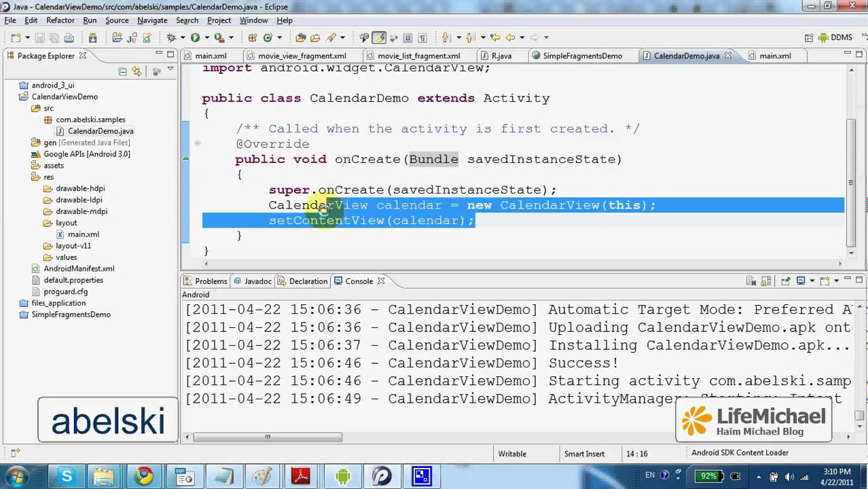Open Google Chrome from taskbar
This screenshot has height=489, width=868.
pos(143,475)
